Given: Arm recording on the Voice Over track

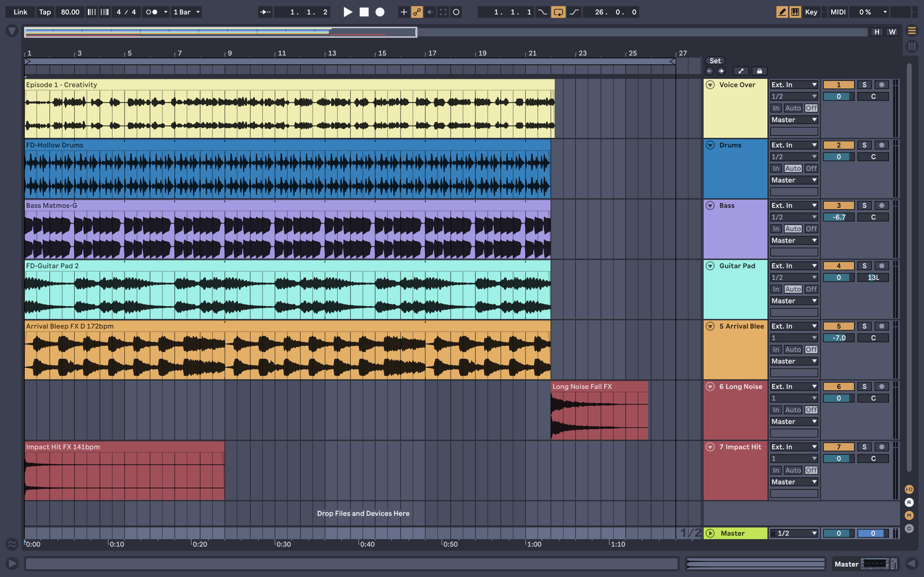Looking at the screenshot, I should coord(882,84).
